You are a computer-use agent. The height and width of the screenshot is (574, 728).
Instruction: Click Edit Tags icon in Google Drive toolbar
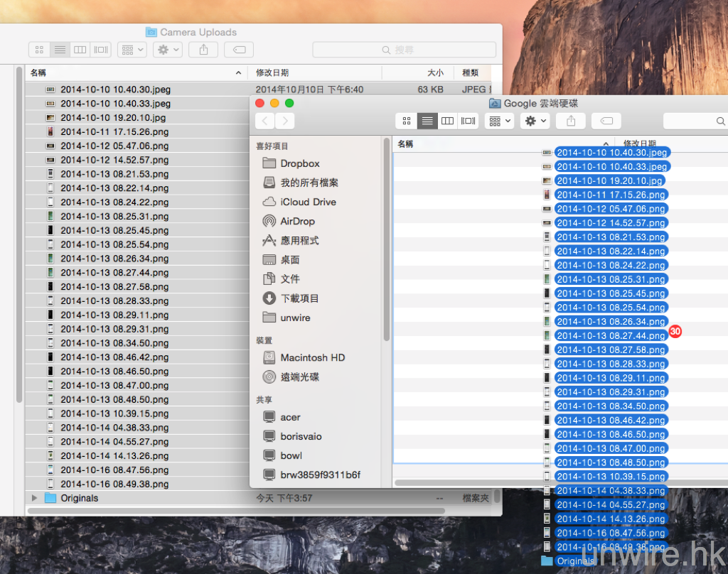coord(606,121)
